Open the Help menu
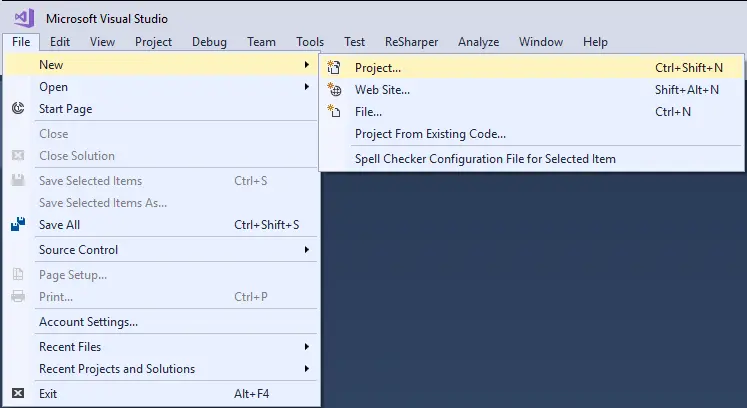 click(x=595, y=42)
